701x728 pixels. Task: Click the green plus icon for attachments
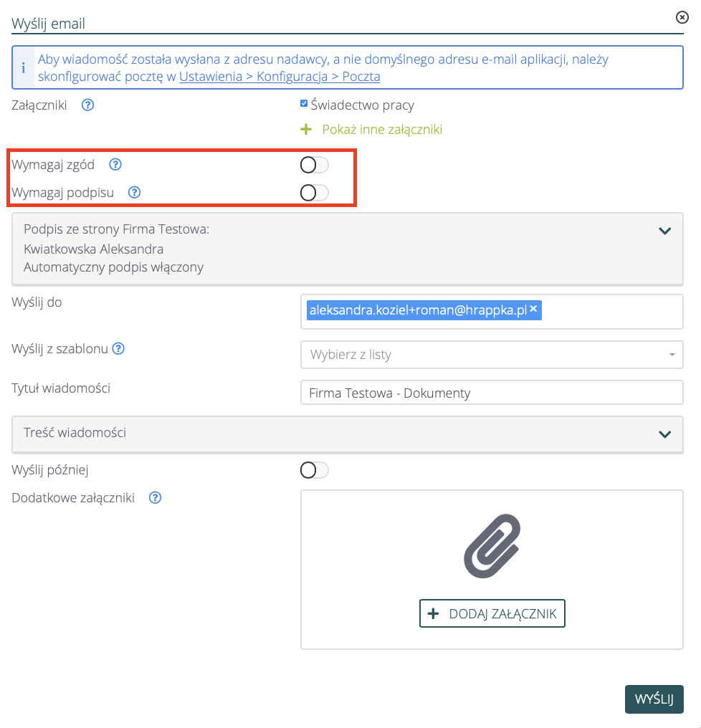pyautogui.click(x=306, y=130)
